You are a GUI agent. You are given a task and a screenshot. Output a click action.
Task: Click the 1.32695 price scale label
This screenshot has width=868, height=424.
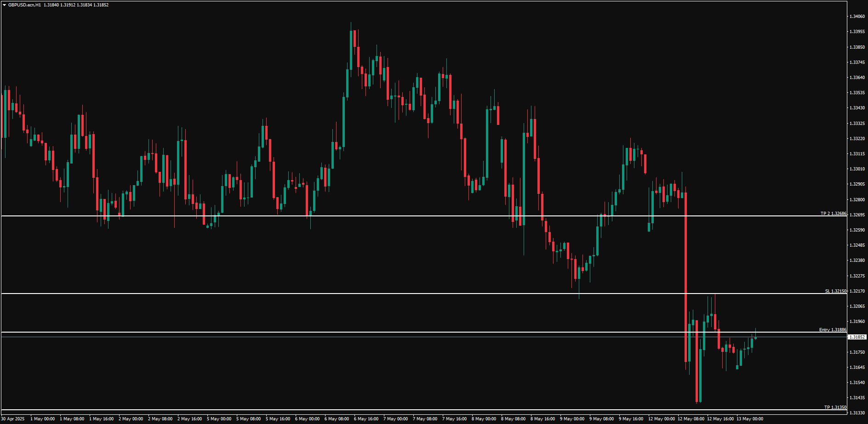click(857, 215)
